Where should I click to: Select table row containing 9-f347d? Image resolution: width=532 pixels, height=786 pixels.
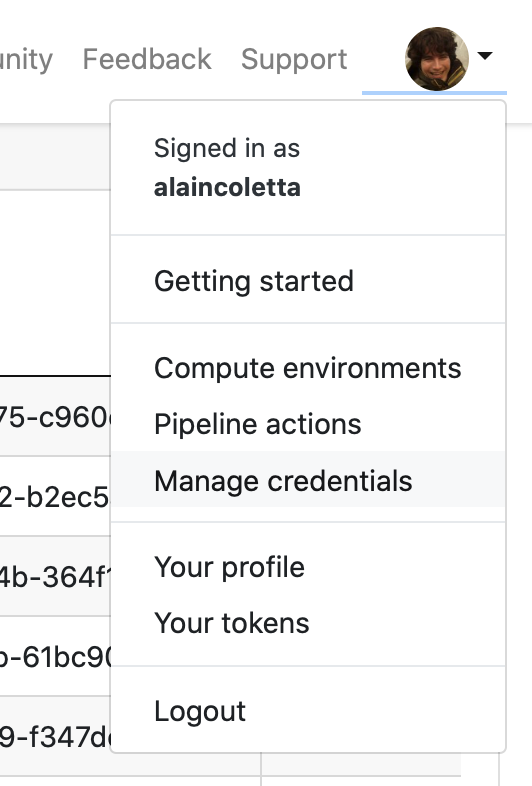click(x=55, y=736)
